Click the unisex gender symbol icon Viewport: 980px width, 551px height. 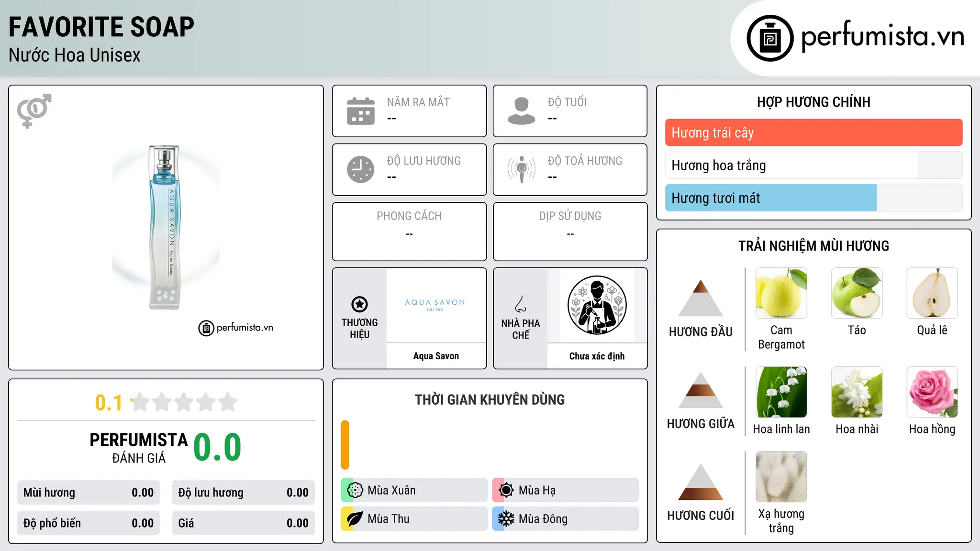[34, 110]
